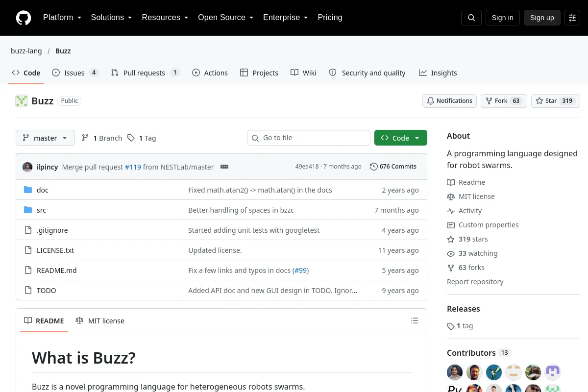
Task: Open the Actions tab
Action: click(210, 73)
